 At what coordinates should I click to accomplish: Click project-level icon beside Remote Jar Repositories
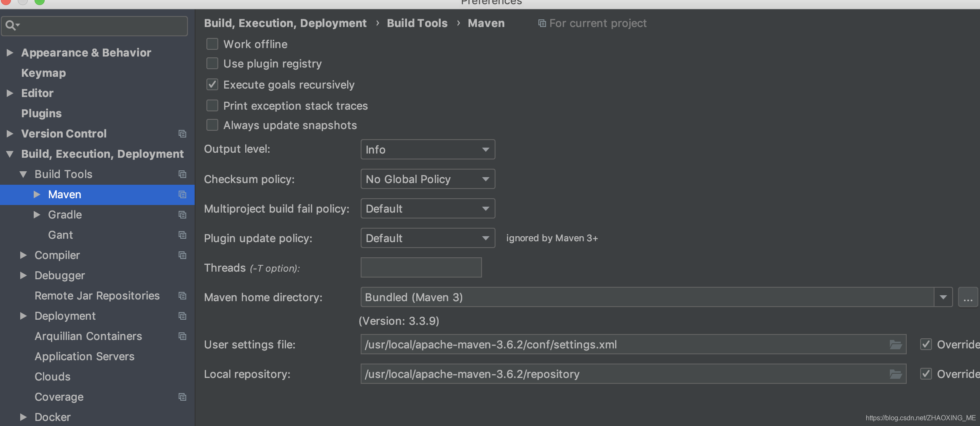[x=182, y=296]
